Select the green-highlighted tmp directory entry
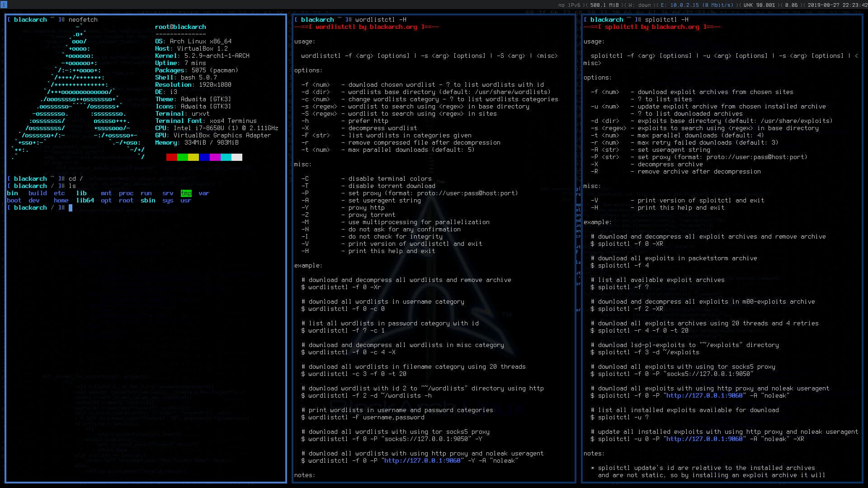This screenshot has width=868, height=488. 186,193
